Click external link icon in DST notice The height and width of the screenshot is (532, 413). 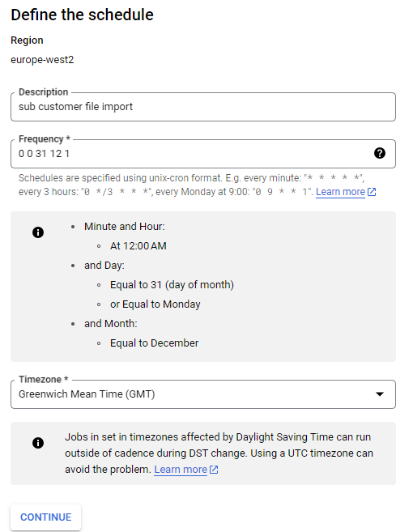(214, 470)
